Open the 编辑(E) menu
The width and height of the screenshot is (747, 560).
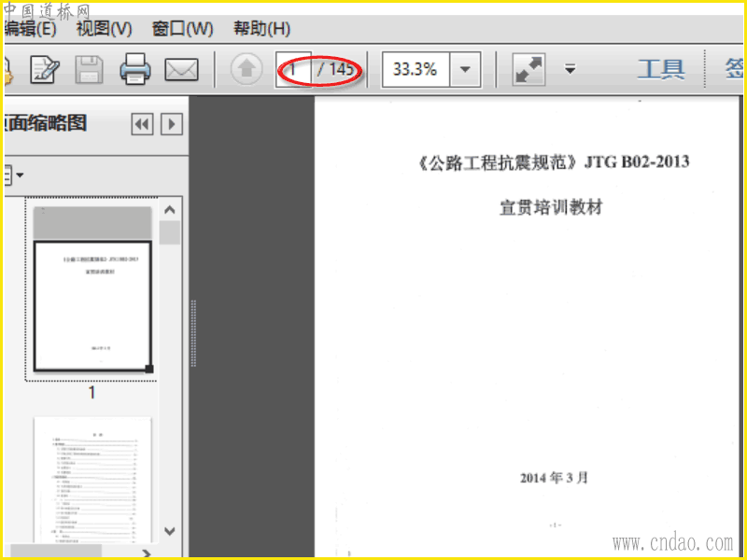(30, 29)
